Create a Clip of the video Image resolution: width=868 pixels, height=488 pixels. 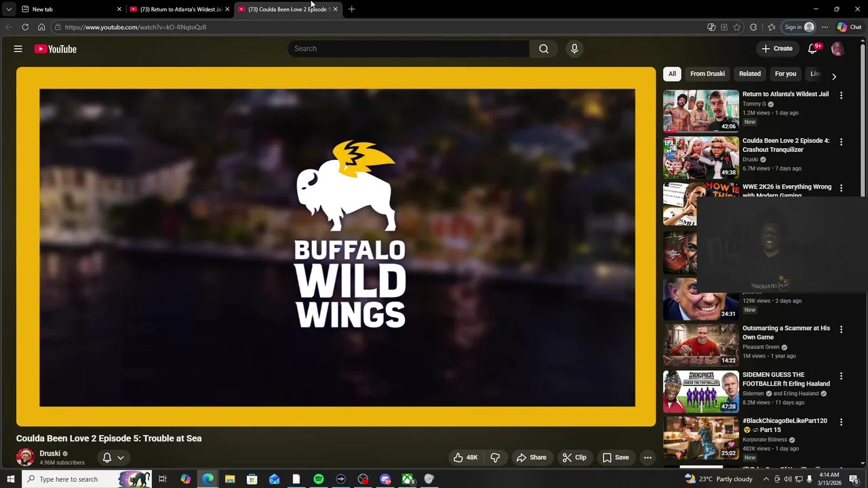click(x=574, y=457)
